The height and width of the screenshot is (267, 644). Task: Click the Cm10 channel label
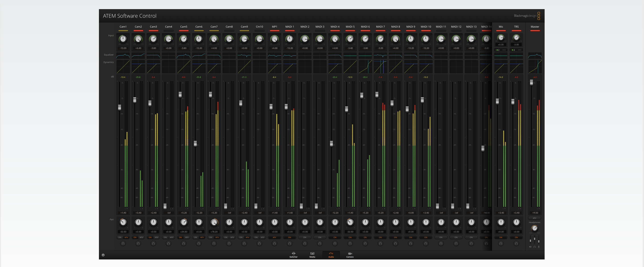point(259,27)
